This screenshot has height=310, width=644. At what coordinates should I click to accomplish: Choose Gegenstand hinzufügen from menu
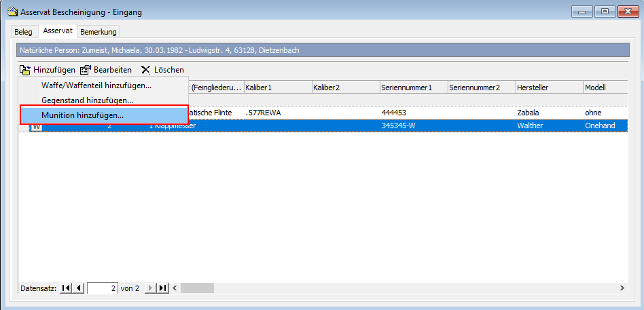87,100
